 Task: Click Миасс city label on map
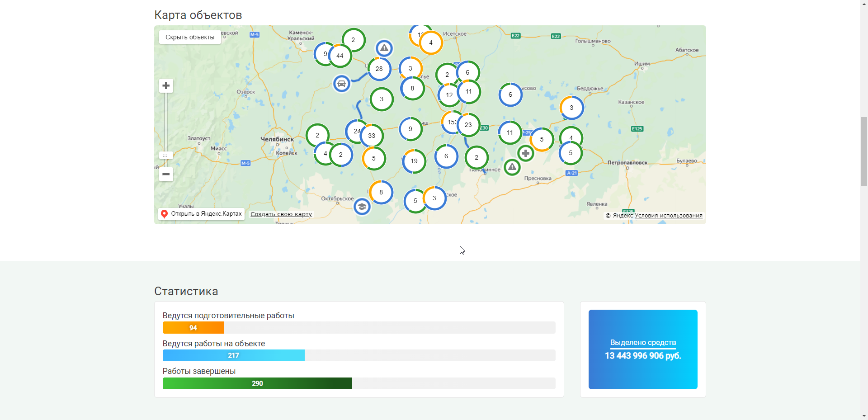click(x=219, y=148)
